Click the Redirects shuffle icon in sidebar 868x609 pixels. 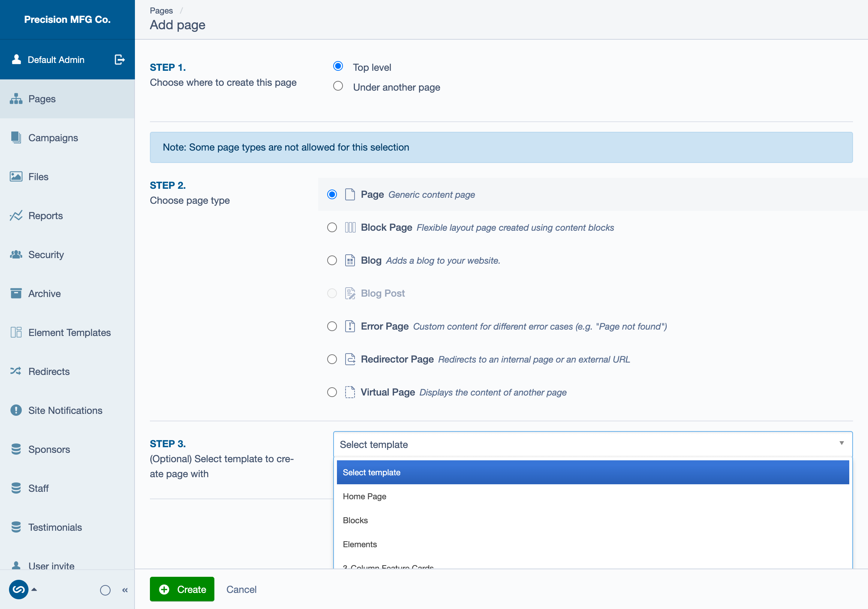16,371
